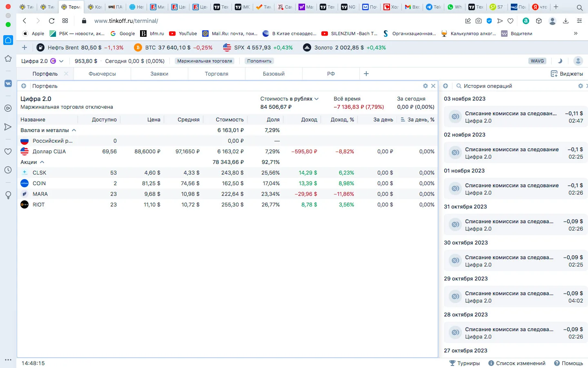Switch to the Заявки tab
Image resolution: width=588 pixels, height=368 pixels.
tap(159, 74)
